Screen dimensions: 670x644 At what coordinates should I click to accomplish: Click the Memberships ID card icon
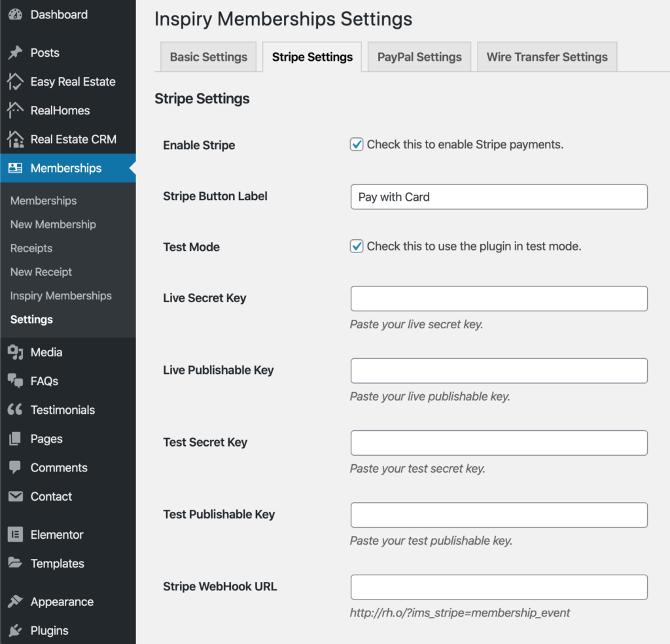click(16, 168)
